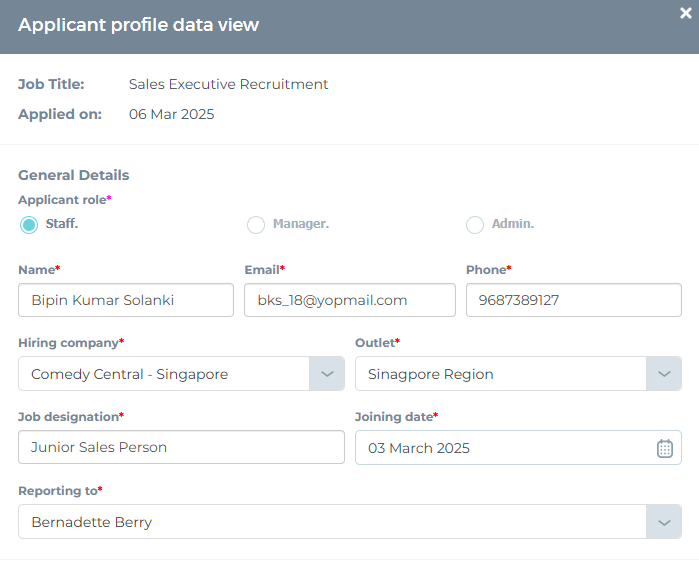Click the Sales Executive Recruitment job title text

[228, 85]
